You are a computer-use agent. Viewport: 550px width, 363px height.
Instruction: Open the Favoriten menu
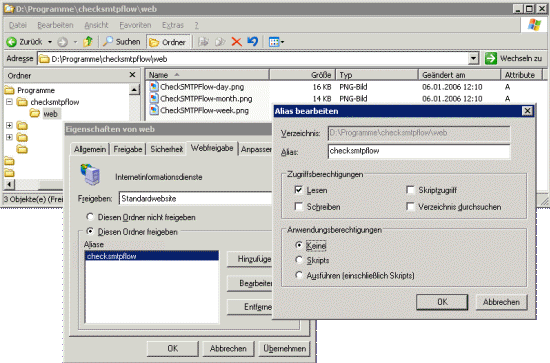(135, 25)
